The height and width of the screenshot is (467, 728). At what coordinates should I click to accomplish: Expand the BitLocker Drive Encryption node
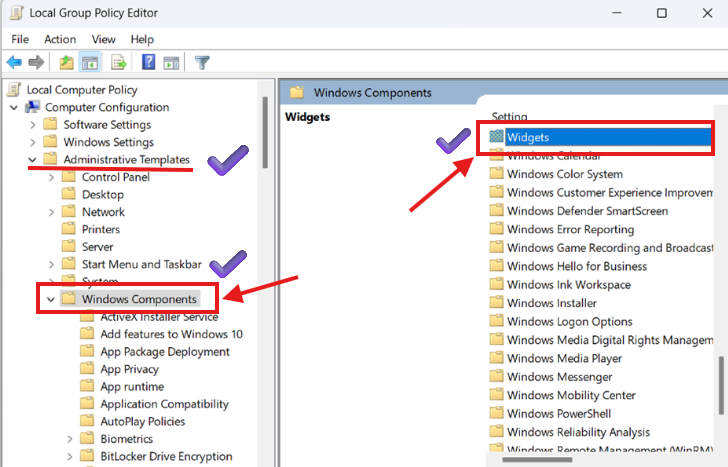pyautogui.click(x=70, y=457)
